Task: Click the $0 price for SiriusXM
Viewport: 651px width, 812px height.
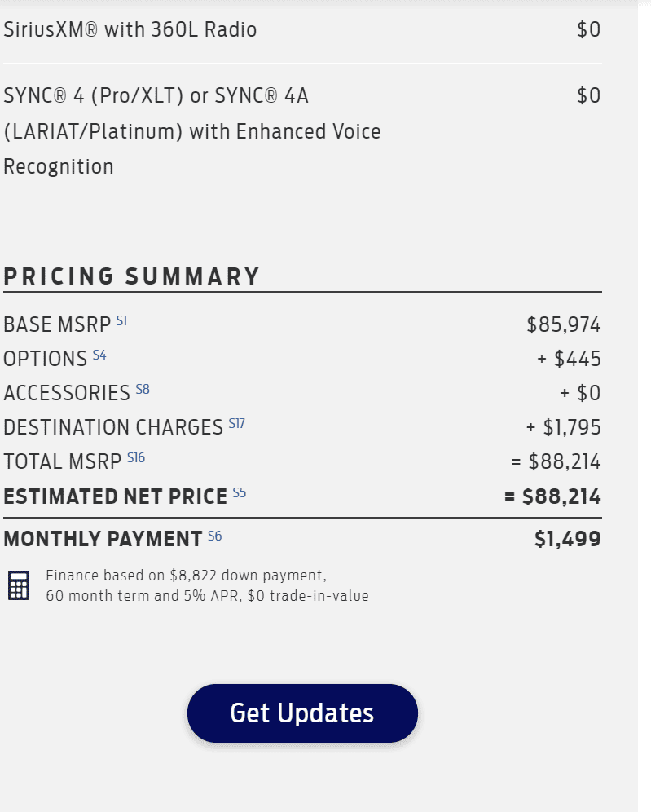Action: pyautogui.click(x=588, y=30)
